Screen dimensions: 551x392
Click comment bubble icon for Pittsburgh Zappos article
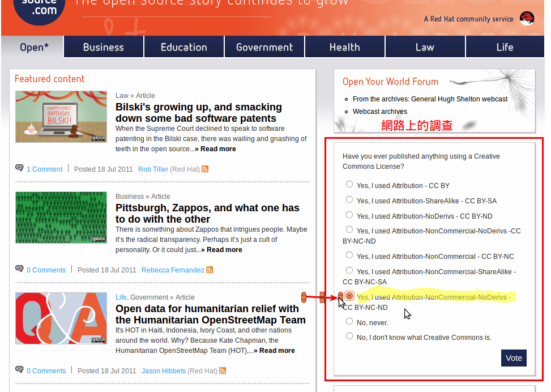(19, 269)
